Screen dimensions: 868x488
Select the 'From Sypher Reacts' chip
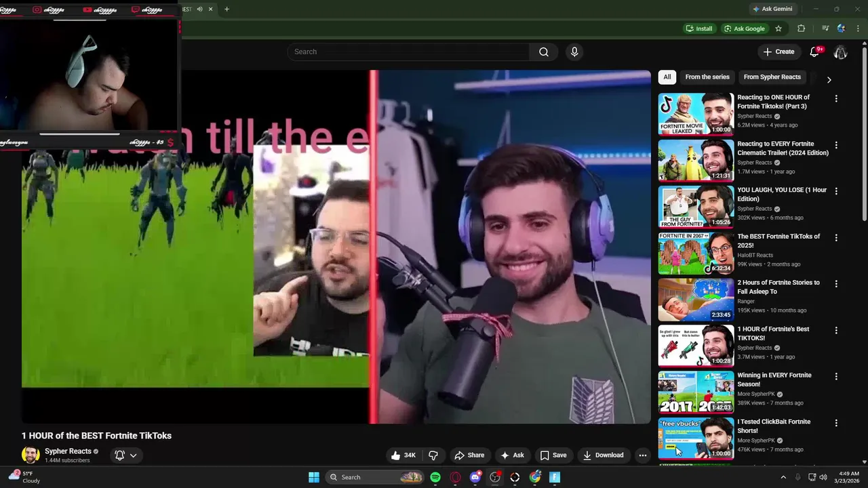[x=772, y=77]
